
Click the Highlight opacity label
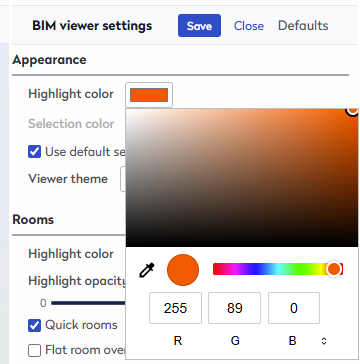click(77, 281)
